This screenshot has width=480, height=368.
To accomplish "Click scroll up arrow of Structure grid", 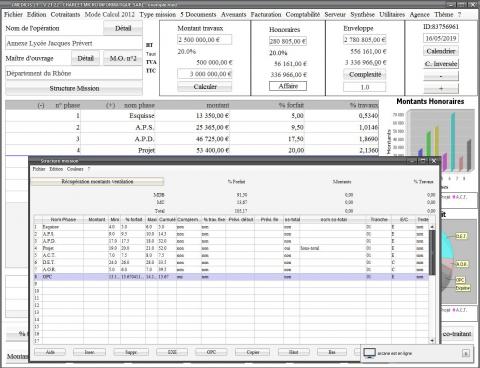I will [432, 227].
